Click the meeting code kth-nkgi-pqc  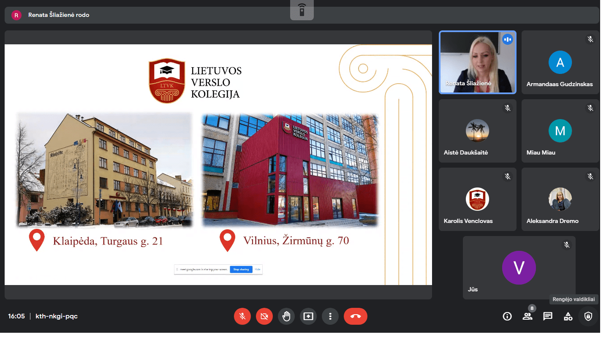pyautogui.click(x=57, y=316)
